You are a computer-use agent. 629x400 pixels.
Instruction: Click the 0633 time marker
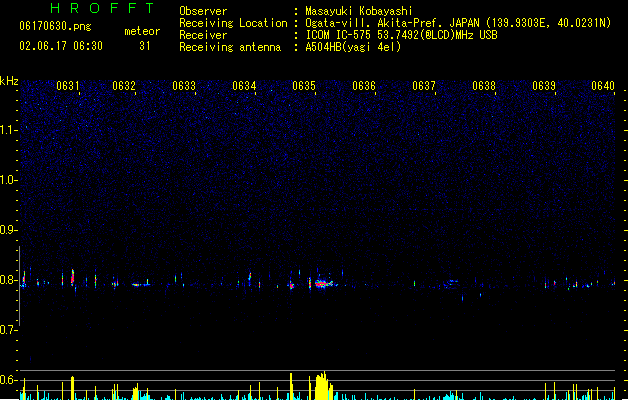[x=184, y=86]
